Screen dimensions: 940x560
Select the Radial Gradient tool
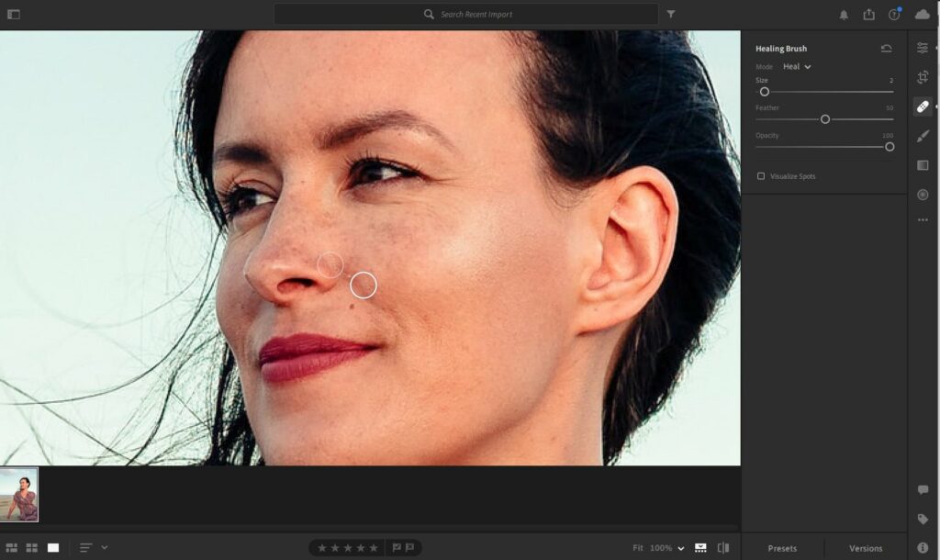click(923, 195)
